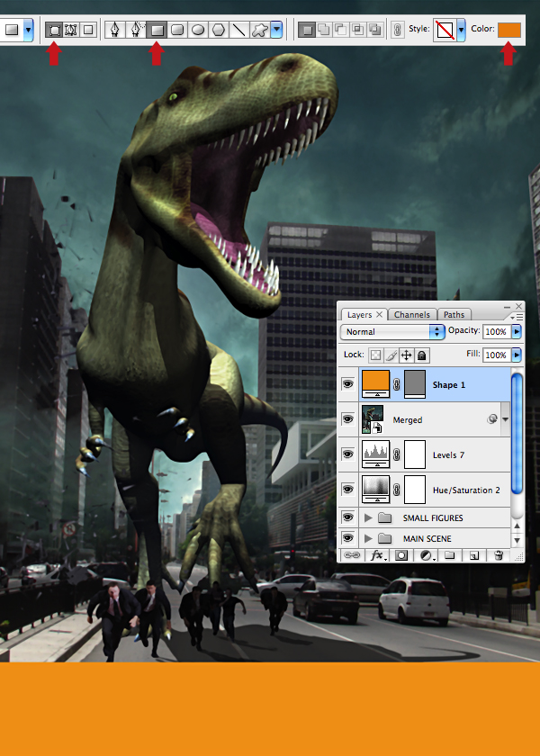Select the Custom Shape tool
This screenshot has width=540, height=756.
260,31
